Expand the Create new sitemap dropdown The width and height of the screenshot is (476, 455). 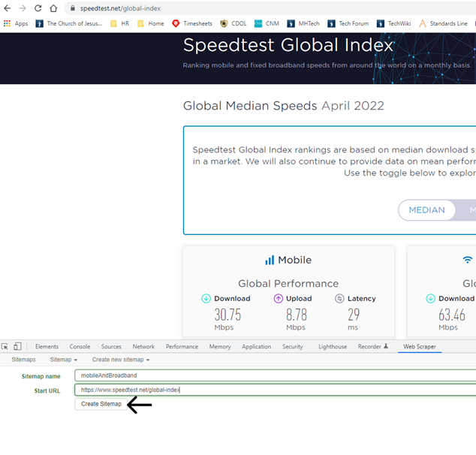121,360
